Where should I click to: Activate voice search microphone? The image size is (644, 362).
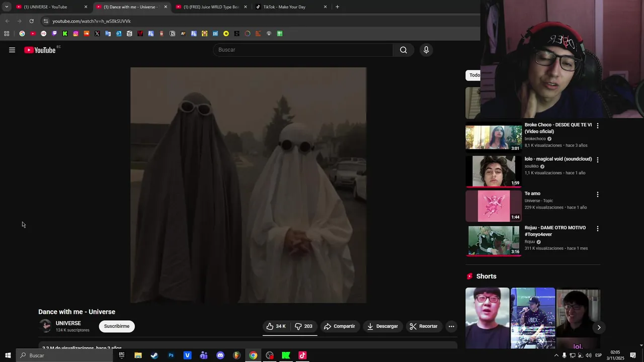(x=426, y=50)
